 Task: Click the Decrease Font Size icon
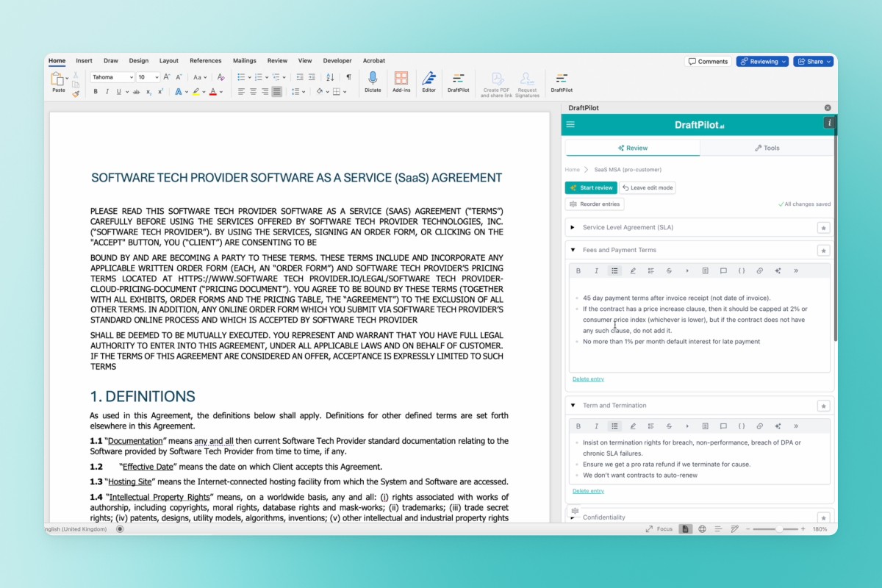coord(178,77)
